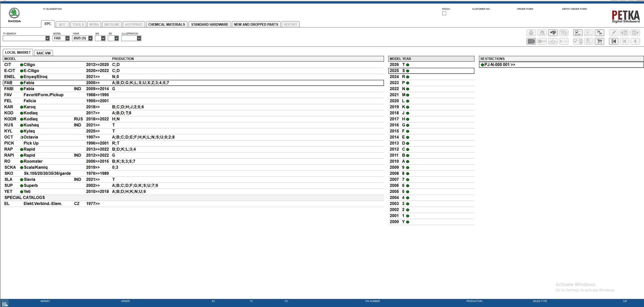Click the print icon on the toolbar
The width and height of the screenshot is (644, 307).
(531, 33)
